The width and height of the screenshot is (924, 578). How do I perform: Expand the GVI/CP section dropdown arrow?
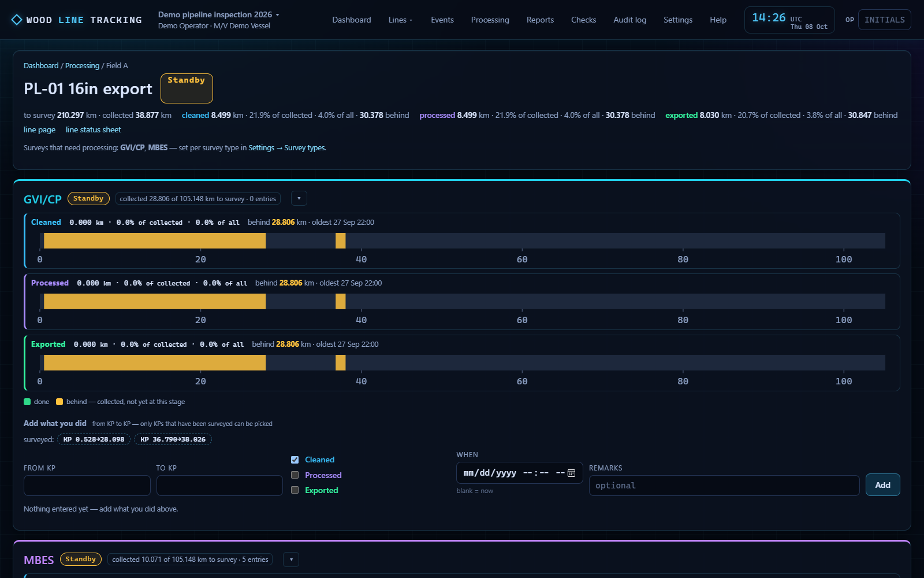[x=299, y=198]
